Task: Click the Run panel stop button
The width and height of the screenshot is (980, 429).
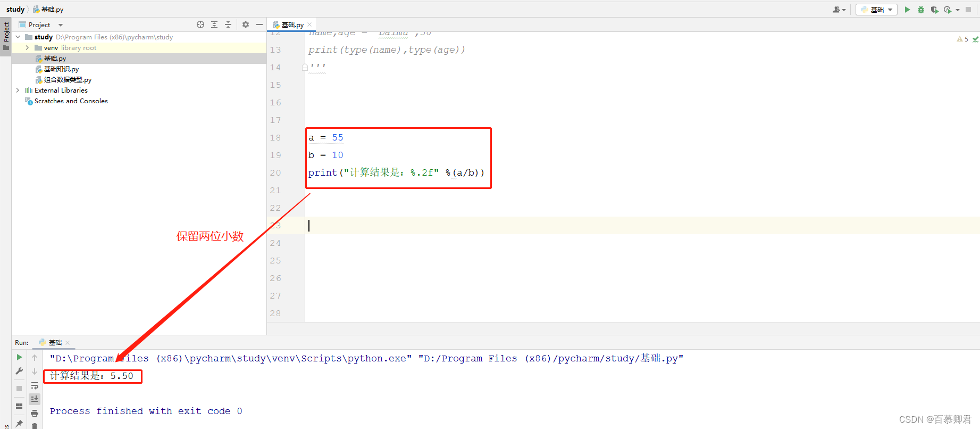Action: 19,389
